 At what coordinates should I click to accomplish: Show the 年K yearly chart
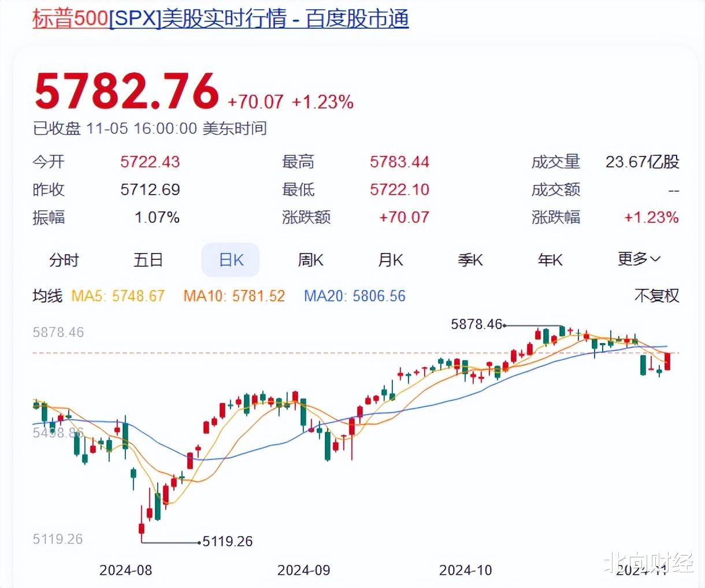[550, 260]
